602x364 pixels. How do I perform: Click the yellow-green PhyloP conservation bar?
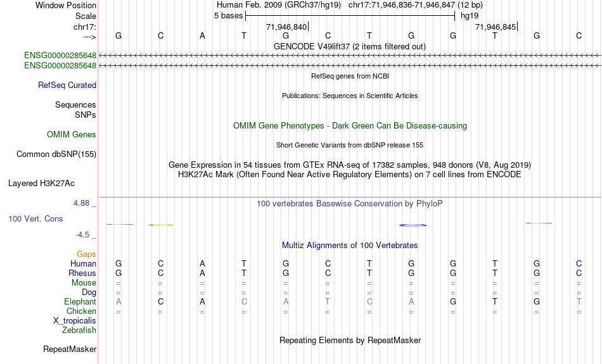click(161, 225)
